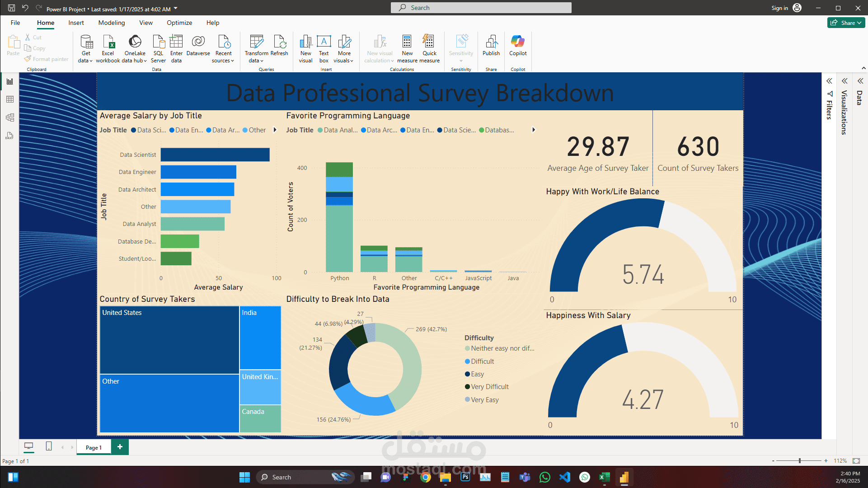Show more Average Salary legend items

click(x=275, y=130)
